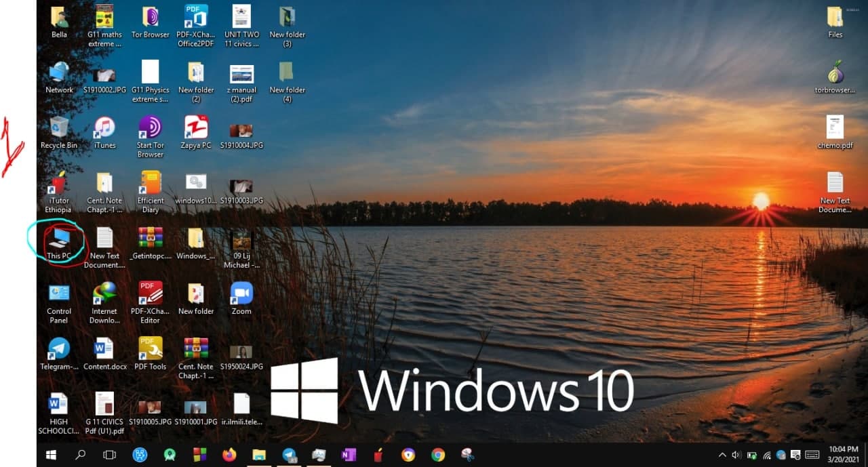Select the chemo.pdf file icon

(835, 132)
